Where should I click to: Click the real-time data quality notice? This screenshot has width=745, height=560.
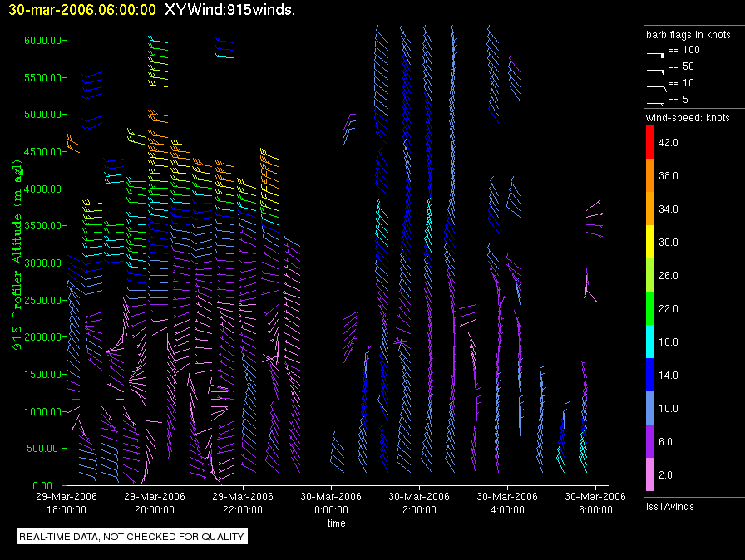(x=132, y=537)
